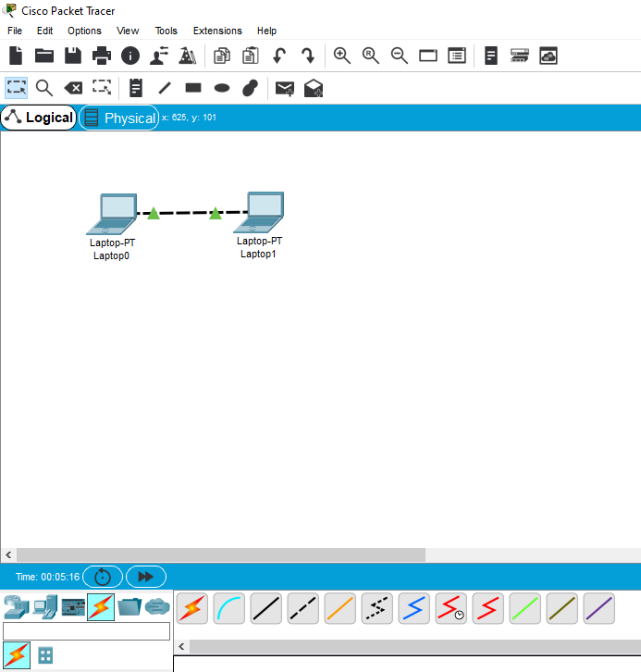Screen dimensions: 641x672
Task: Open the View menu
Action: 128,31
